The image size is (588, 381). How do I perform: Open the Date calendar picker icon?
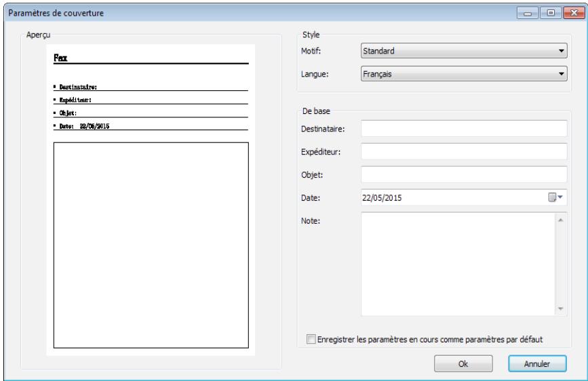(x=555, y=197)
